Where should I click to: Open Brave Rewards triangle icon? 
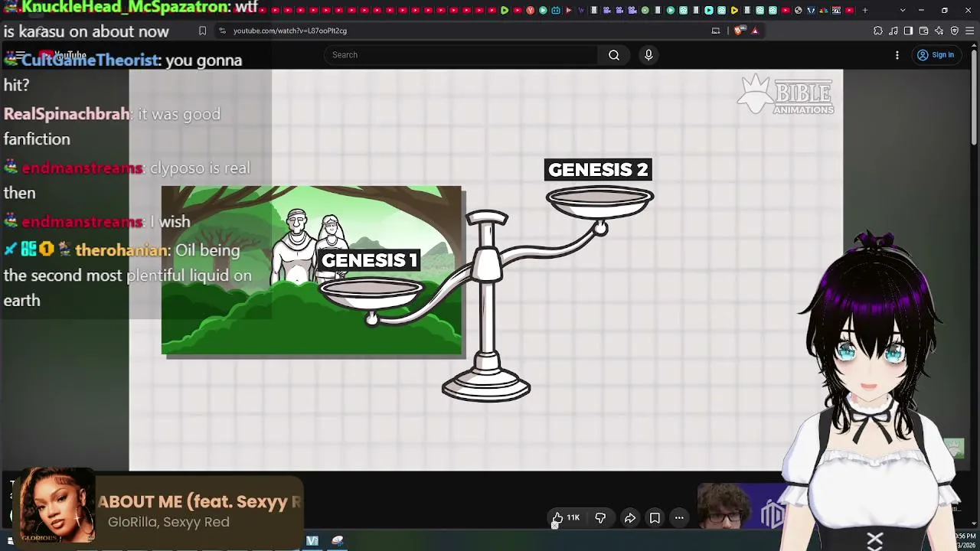pyautogui.click(x=755, y=31)
